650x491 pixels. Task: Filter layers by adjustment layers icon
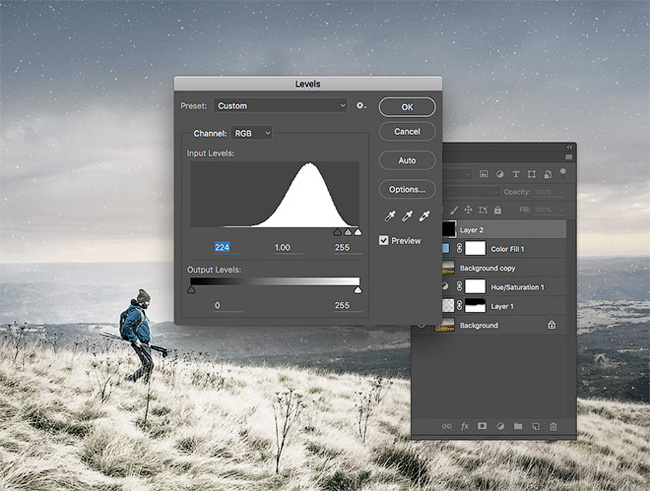(x=500, y=174)
